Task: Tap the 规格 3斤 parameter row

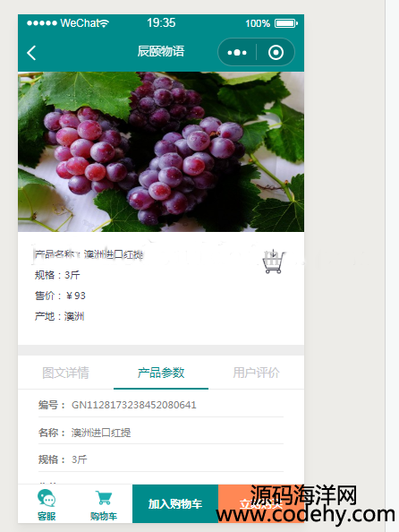Action: point(161,459)
